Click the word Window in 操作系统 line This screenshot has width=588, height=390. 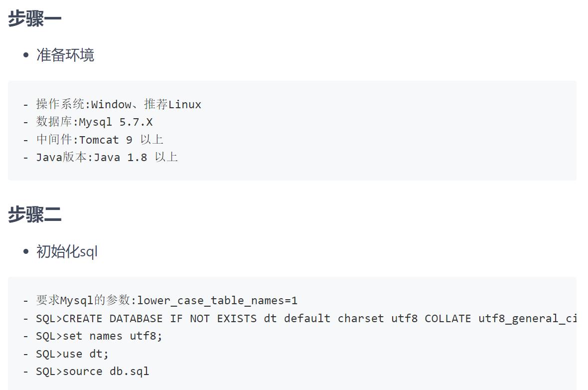[x=111, y=105]
